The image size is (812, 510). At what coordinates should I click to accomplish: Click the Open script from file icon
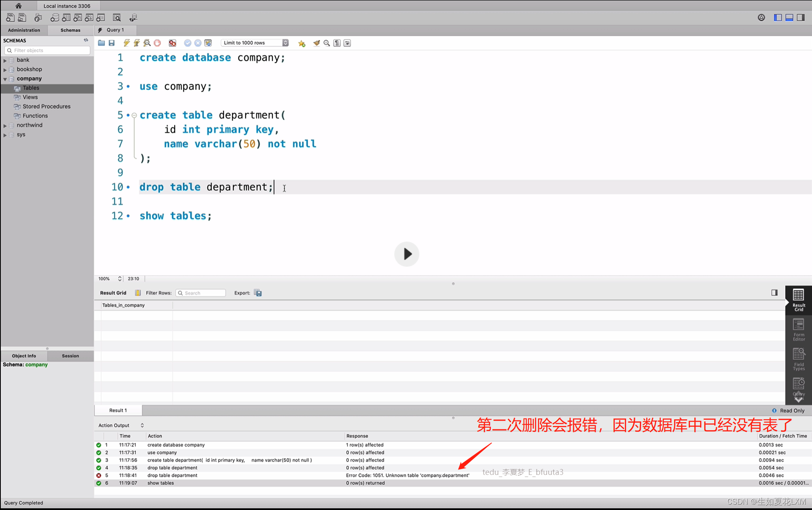[x=101, y=43]
